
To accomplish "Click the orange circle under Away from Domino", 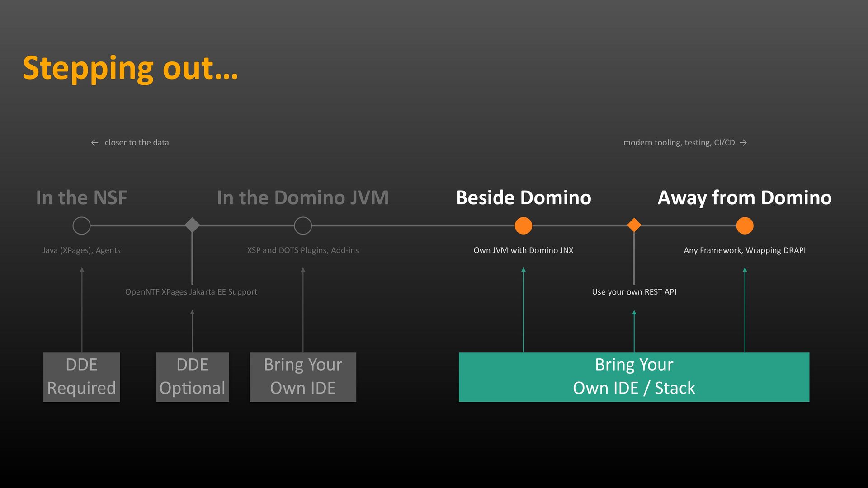I will [x=745, y=225].
